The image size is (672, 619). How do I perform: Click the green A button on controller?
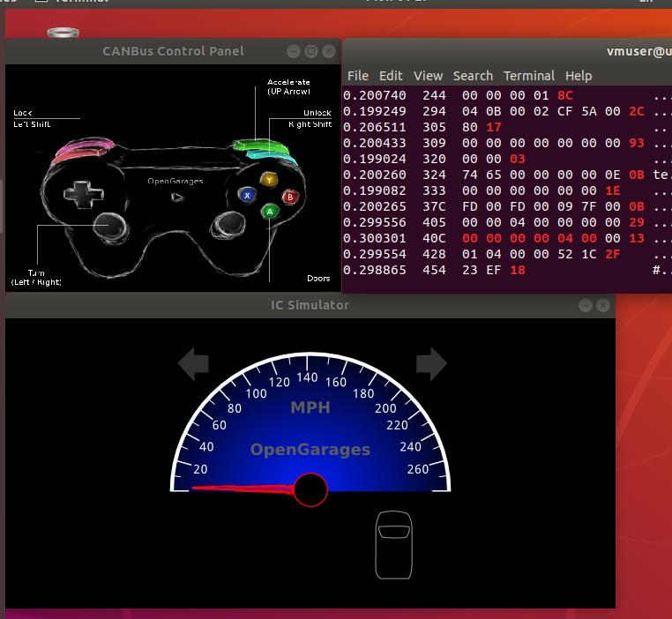[270, 212]
